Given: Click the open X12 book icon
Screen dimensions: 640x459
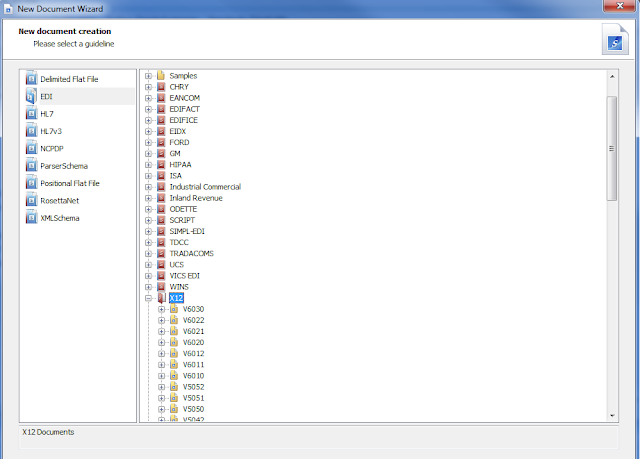Looking at the screenshot, I should tap(162, 298).
